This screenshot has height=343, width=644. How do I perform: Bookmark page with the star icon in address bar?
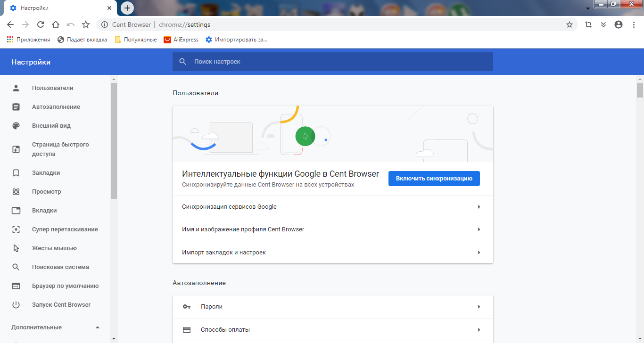pyautogui.click(x=569, y=24)
